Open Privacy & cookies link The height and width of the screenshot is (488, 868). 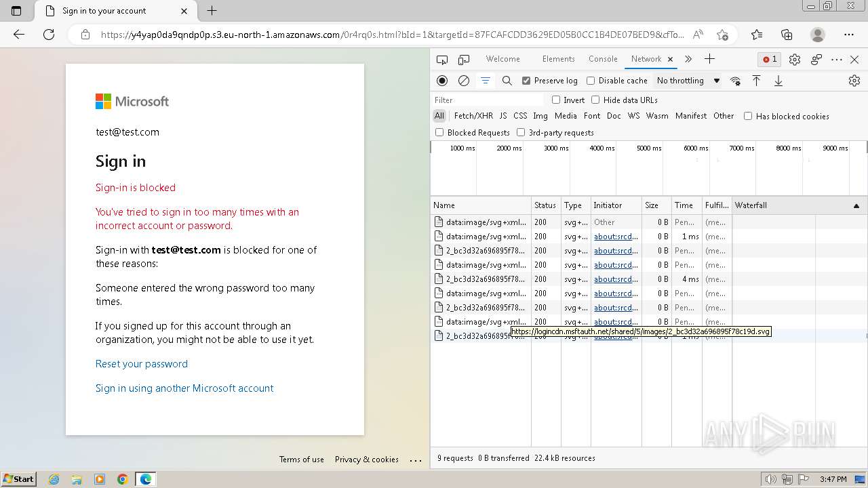(367, 460)
